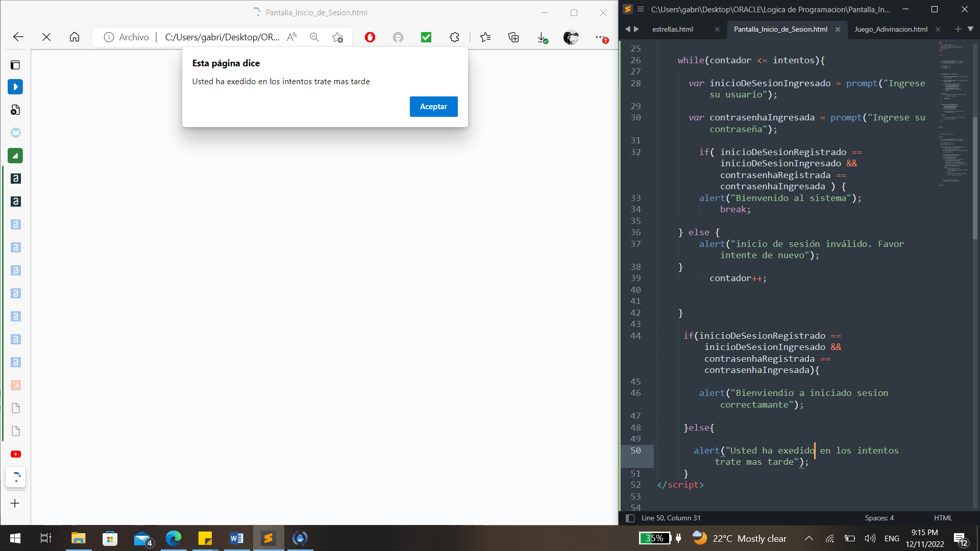The height and width of the screenshot is (551, 980).
Task: Open File Explorer from taskbar
Action: 78,538
